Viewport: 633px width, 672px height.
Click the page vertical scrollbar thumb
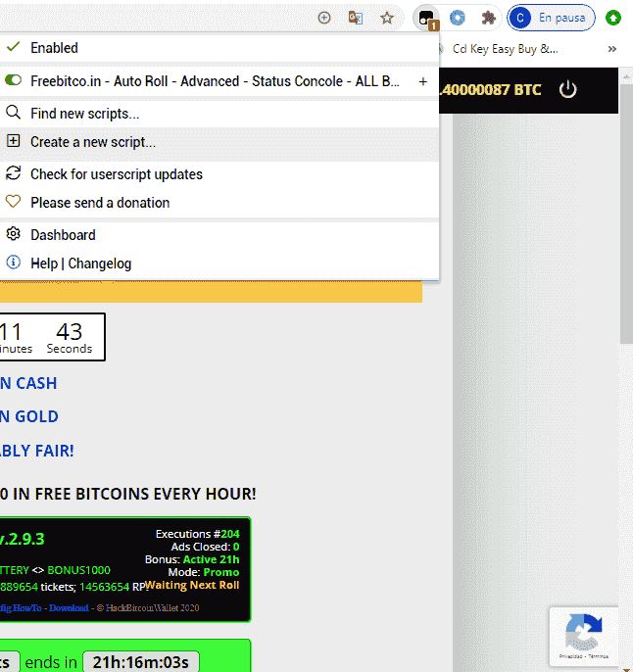tap(626, 213)
